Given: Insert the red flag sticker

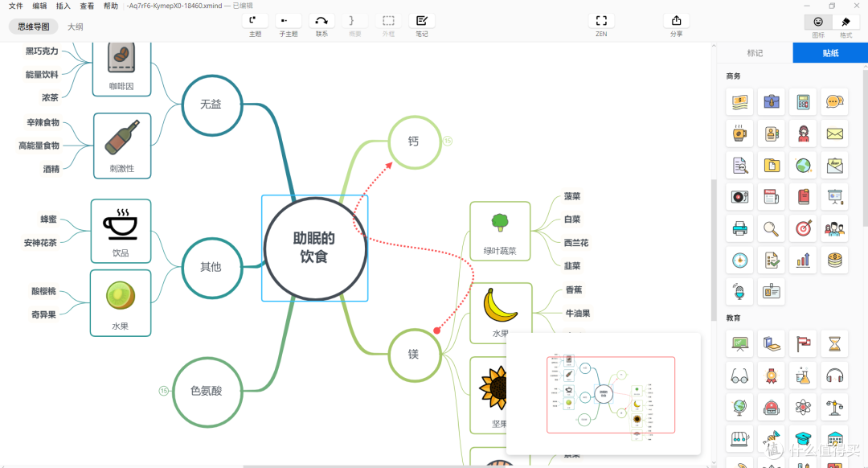Looking at the screenshot, I should click(x=803, y=344).
